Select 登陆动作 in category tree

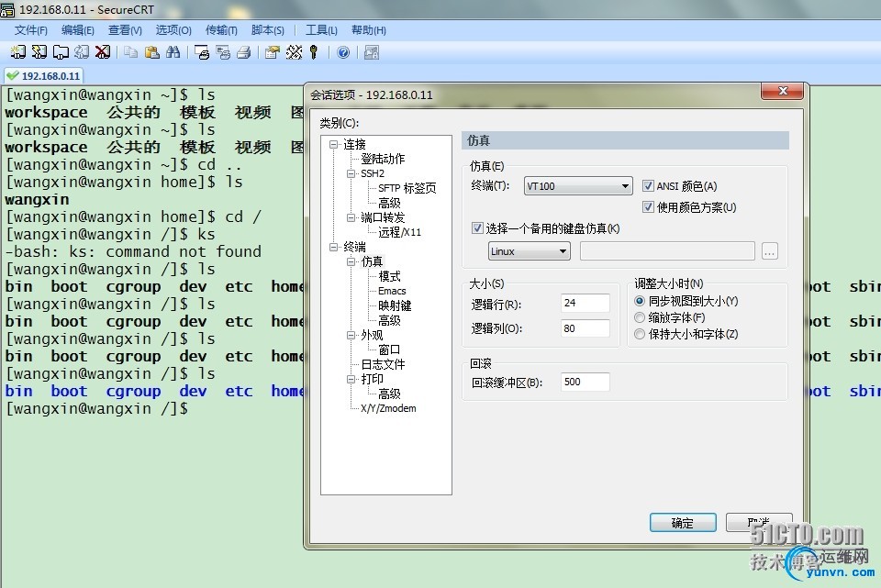(383, 159)
